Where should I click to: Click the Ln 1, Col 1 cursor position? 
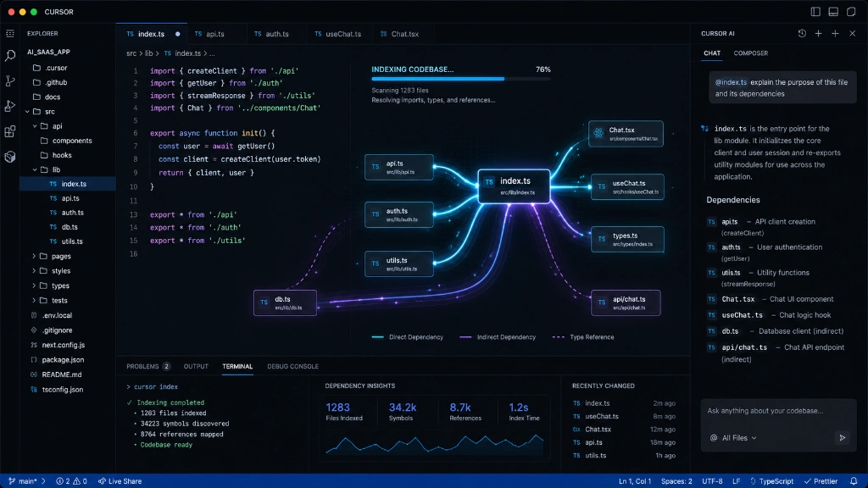[x=635, y=481]
